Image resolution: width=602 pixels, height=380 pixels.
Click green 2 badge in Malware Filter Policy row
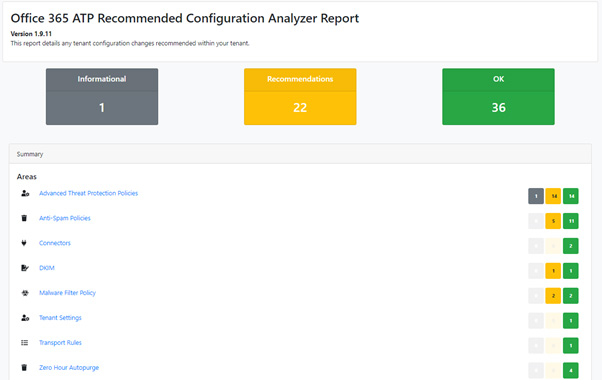(571, 296)
